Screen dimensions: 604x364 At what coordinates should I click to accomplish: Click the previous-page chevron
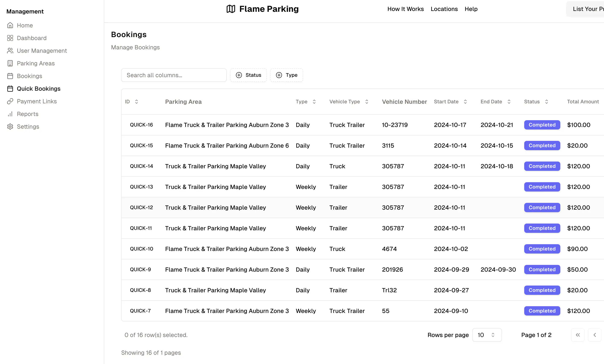pos(595,335)
